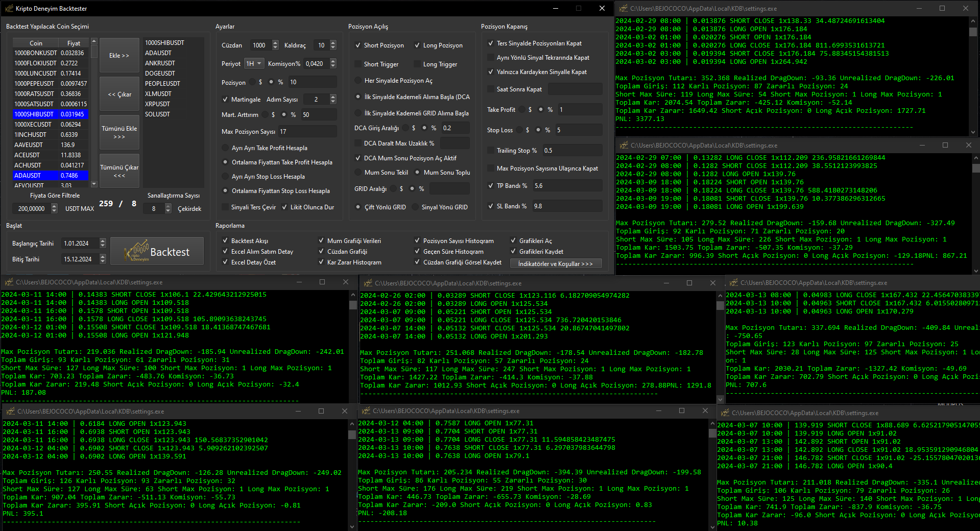Click the coin list scroll-down arrow
This screenshot has height=531, width=980.
(x=94, y=184)
